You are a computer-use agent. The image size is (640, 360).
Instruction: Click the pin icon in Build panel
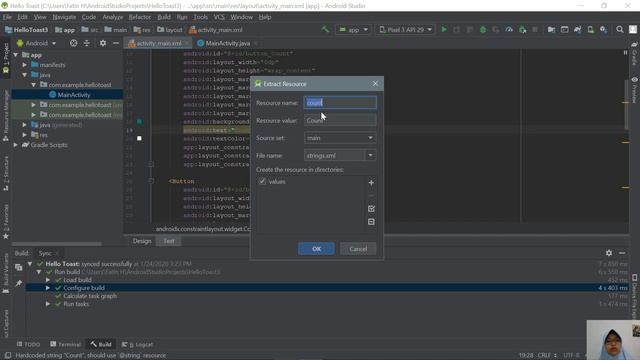18,283
